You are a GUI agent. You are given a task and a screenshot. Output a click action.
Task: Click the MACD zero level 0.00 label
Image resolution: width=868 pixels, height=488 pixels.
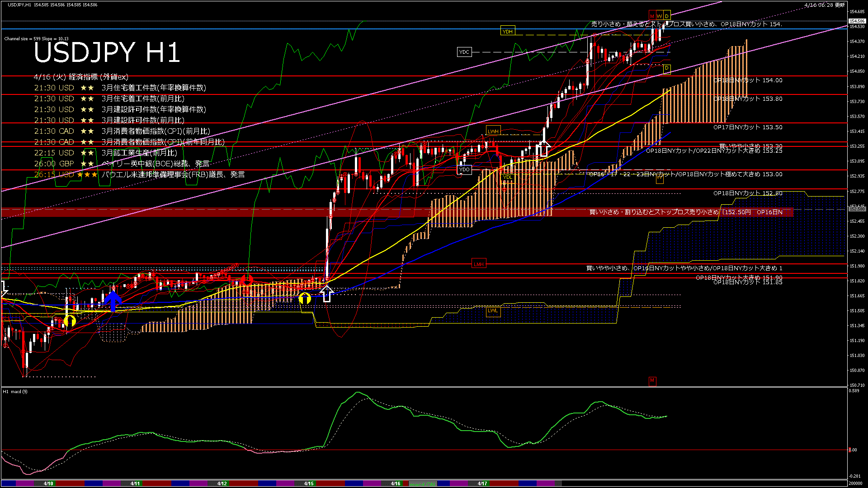pyautogui.click(x=853, y=450)
